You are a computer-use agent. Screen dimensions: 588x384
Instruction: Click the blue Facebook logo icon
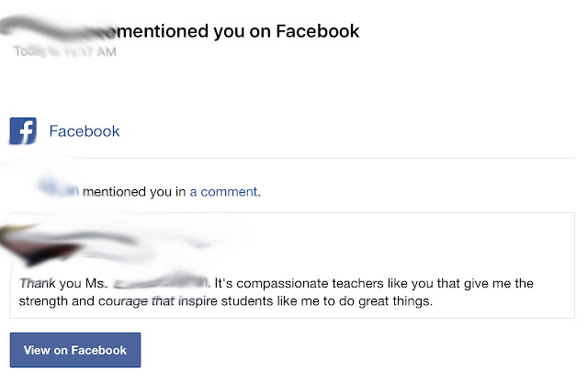click(x=23, y=130)
